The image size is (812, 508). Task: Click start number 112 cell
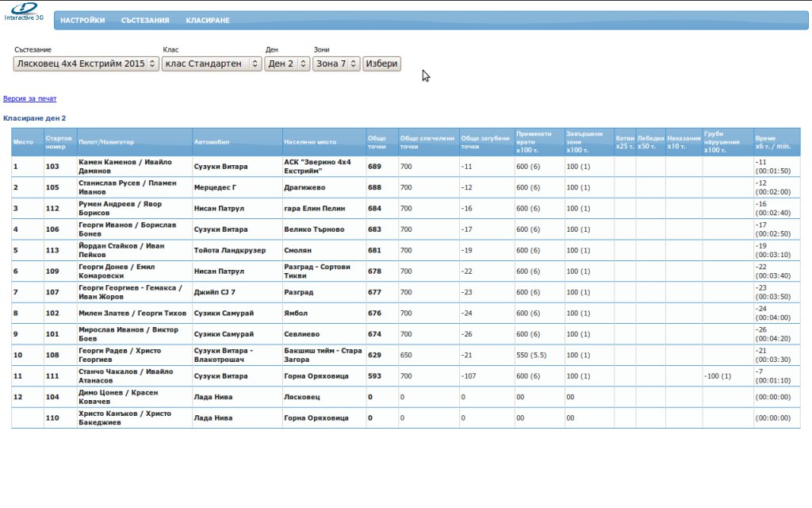[60, 209]
